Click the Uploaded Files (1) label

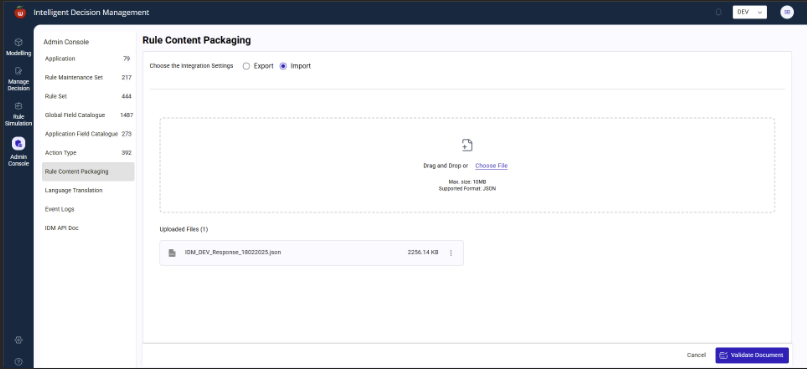click(x=184, y=230)
